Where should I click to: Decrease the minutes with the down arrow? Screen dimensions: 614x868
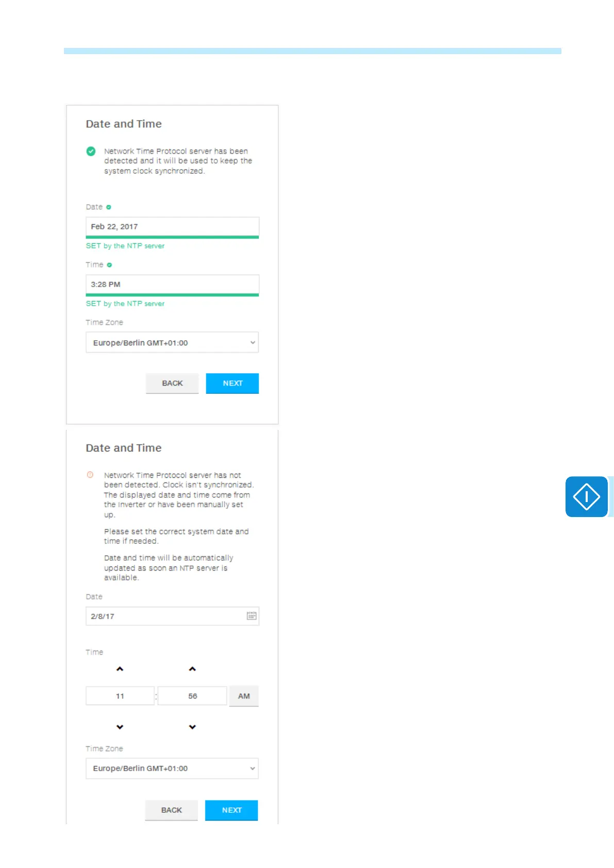[x=192, y=727]
